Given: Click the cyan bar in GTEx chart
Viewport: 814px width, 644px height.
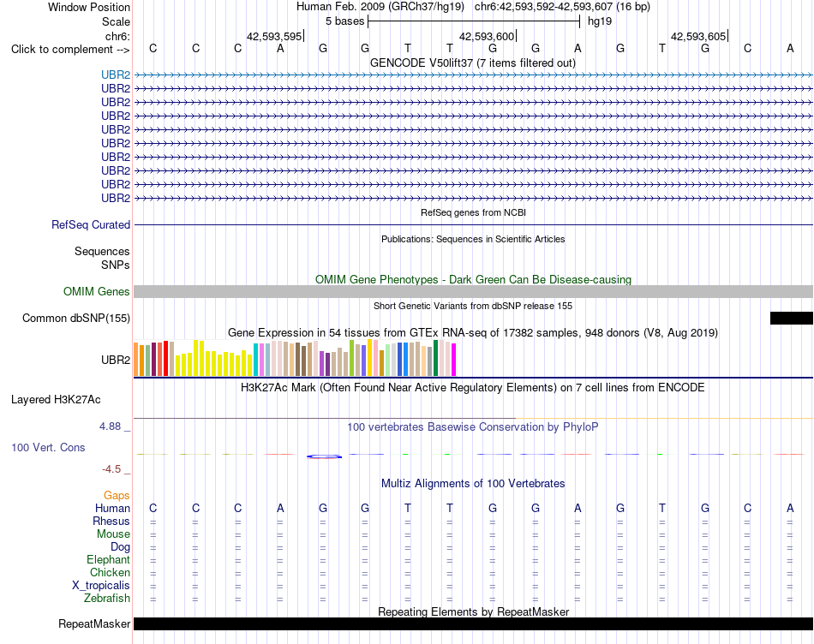Looking at the screenshot, I should (x=255, y=360).
